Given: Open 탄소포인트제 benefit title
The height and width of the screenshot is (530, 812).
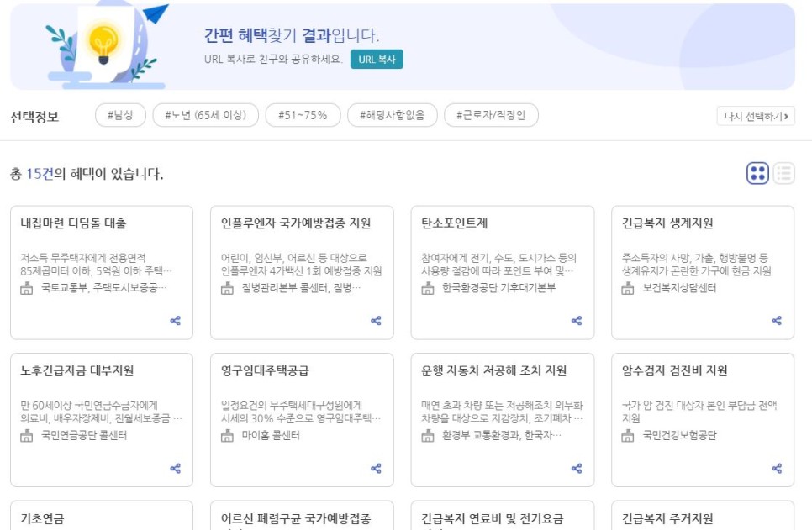Looking at the screenshot, I should [454, 223].
